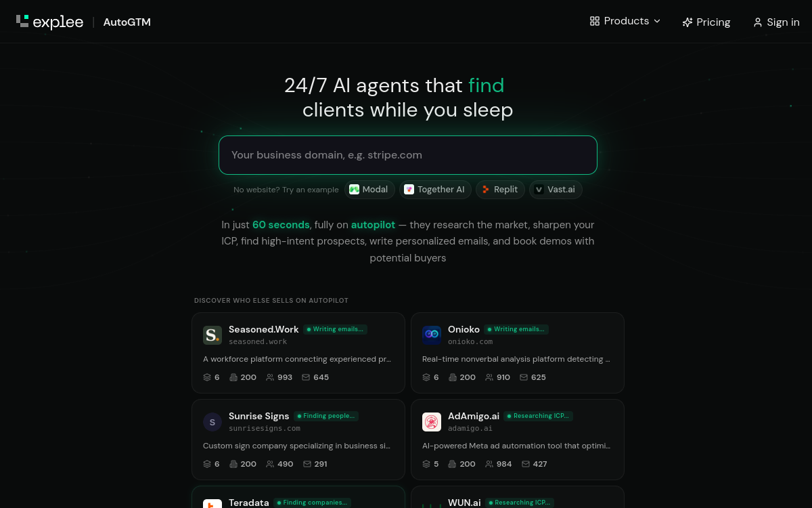Click the AdAmigo.ai company logo
This screenshot has width=812, height=508.
[x=432, y=422]
